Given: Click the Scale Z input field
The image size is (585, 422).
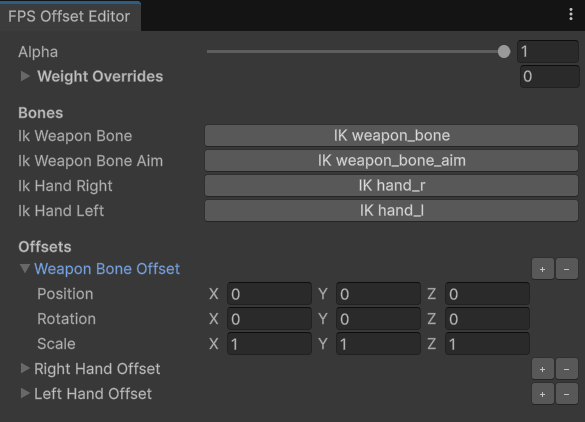Looking at the screenshot, I should pyautogui.click(x=487, y=344).
